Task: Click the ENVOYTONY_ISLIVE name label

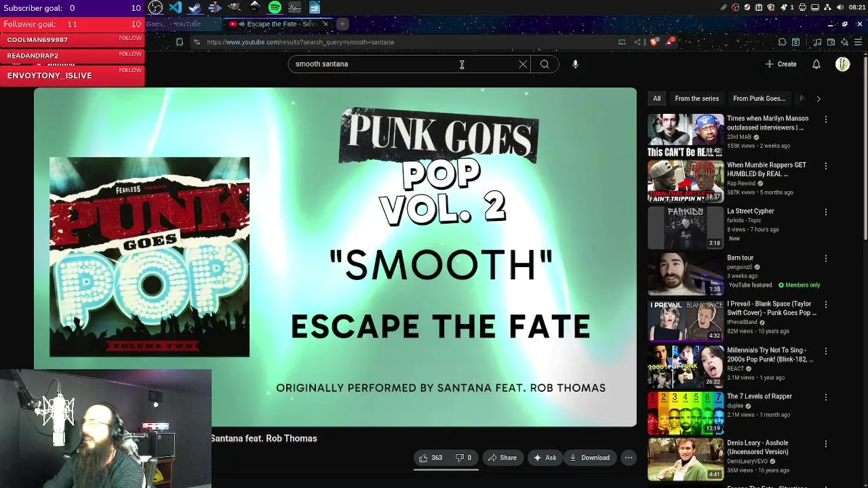Action: tap(50, 76)
